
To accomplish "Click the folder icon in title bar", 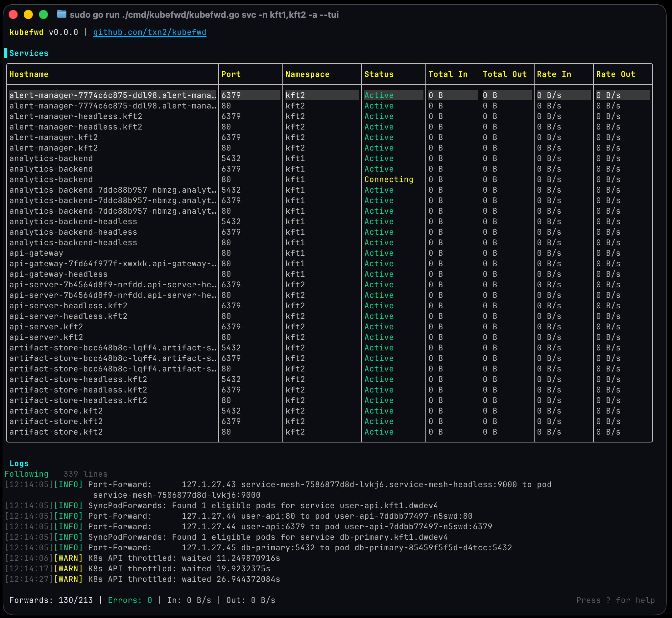I will (x=61, y=14).
